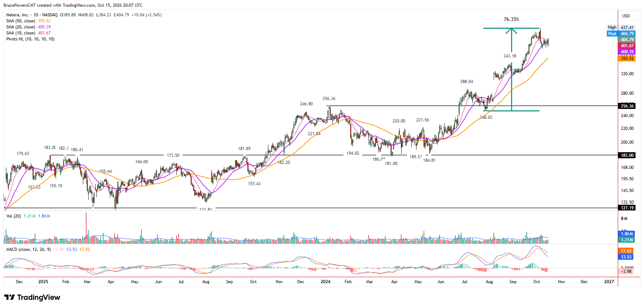This screenshot has width=644, height=308.
Task: Click the 2025 year label on time axis
Action: click(x=43, y=282)
